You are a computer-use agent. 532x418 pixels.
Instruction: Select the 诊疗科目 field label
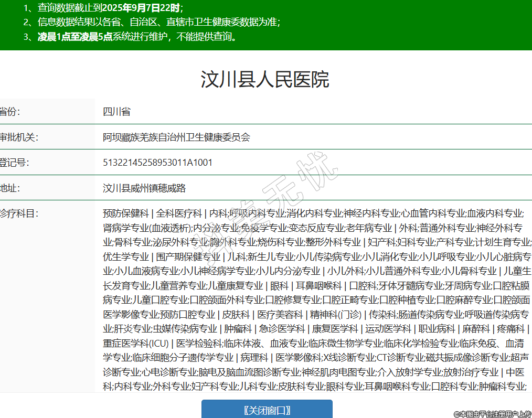19,213
